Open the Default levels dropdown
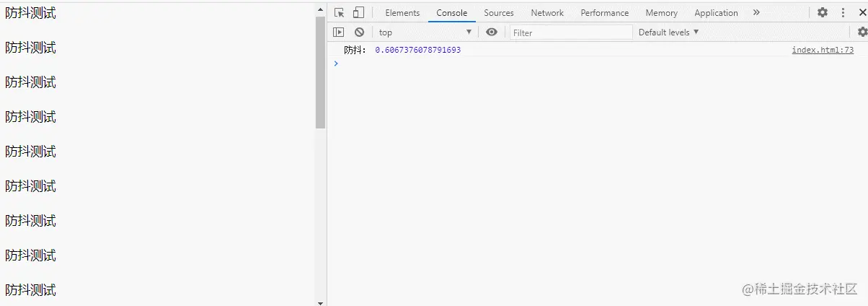868x306 pixels. click(x=669, y=32)
